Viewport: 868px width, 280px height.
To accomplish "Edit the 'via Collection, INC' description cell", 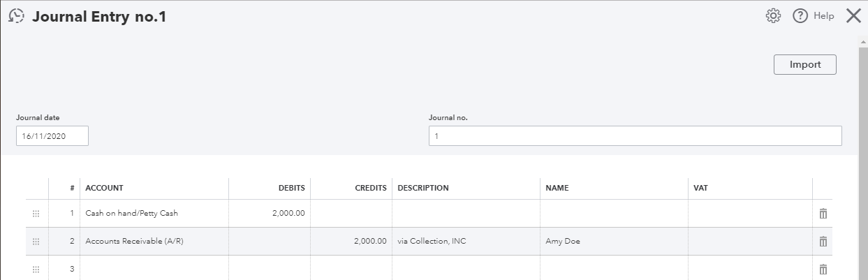I will click(466, 241).
